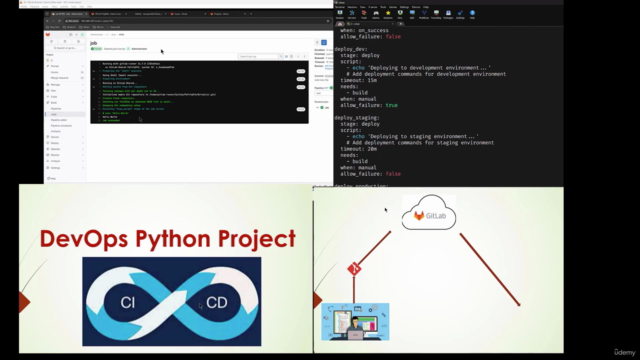This screenshot has height=360, width=640.
Task: Collapse the last job log section chevron
Action: tap(94, 109)
